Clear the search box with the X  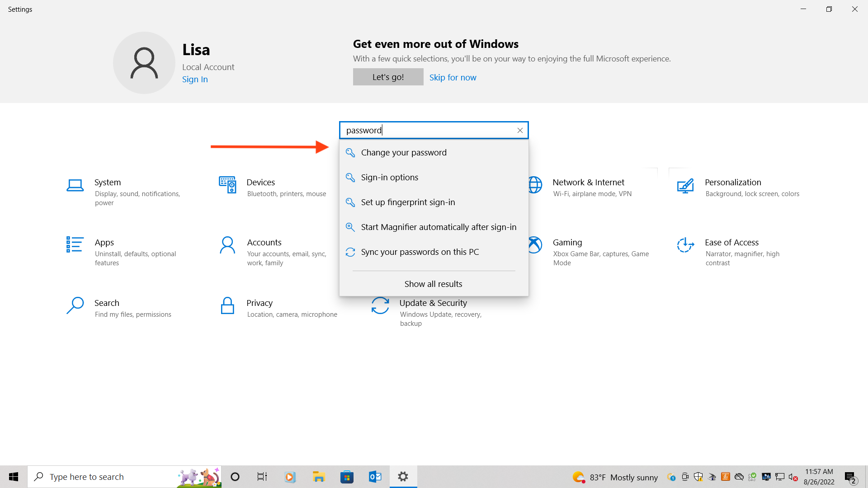click(x=520, y=130)
